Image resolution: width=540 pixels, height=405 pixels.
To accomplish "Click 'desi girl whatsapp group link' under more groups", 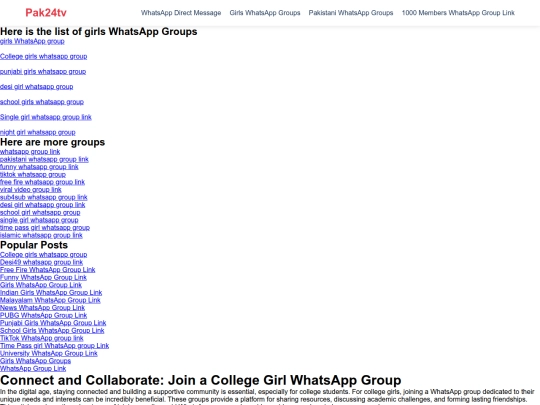I will (x=42, y=205).
